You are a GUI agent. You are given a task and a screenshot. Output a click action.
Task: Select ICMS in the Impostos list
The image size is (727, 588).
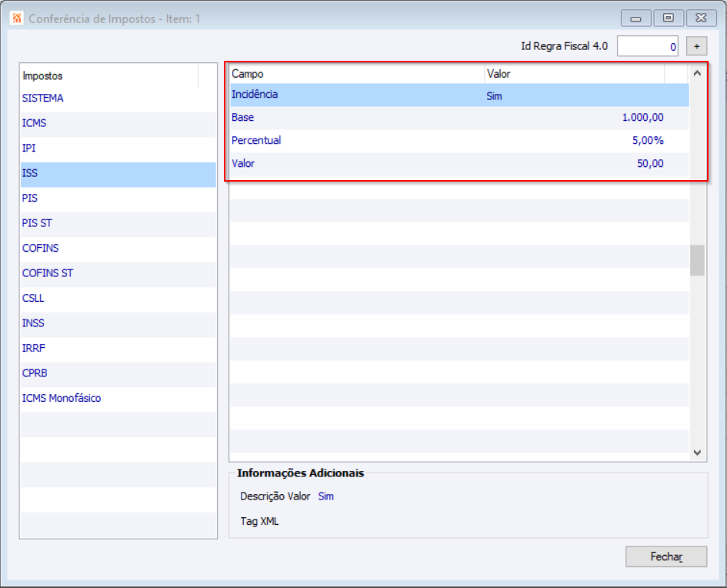[x=35, y=123]
